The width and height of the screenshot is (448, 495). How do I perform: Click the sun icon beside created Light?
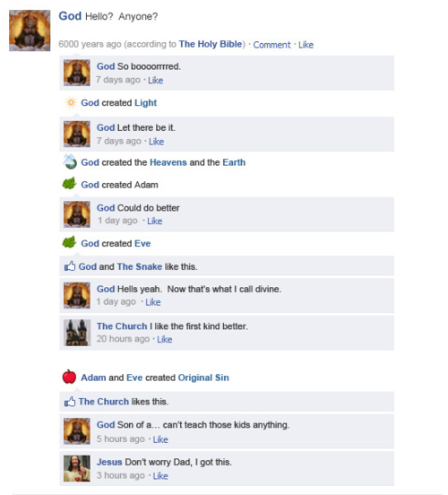(x=71, y=103)
